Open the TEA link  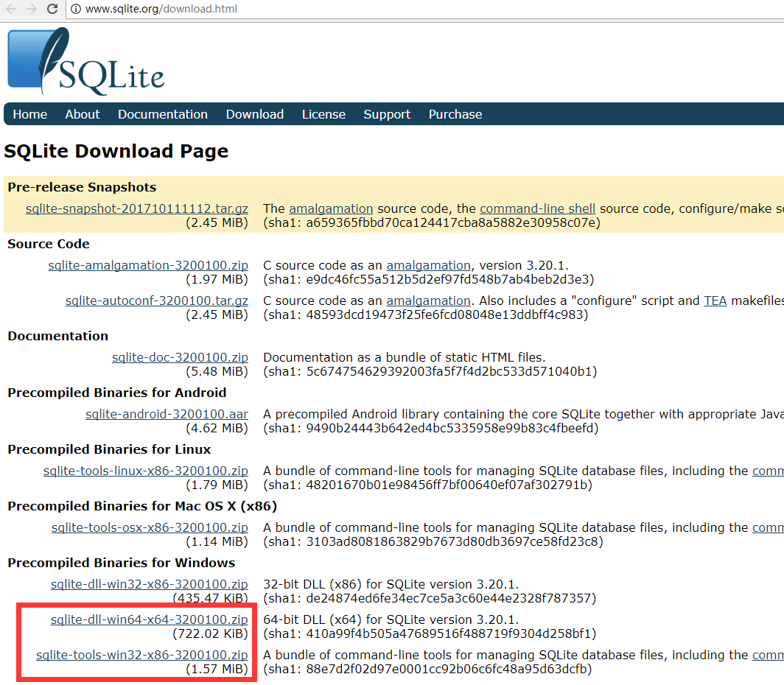coord(715,301)
